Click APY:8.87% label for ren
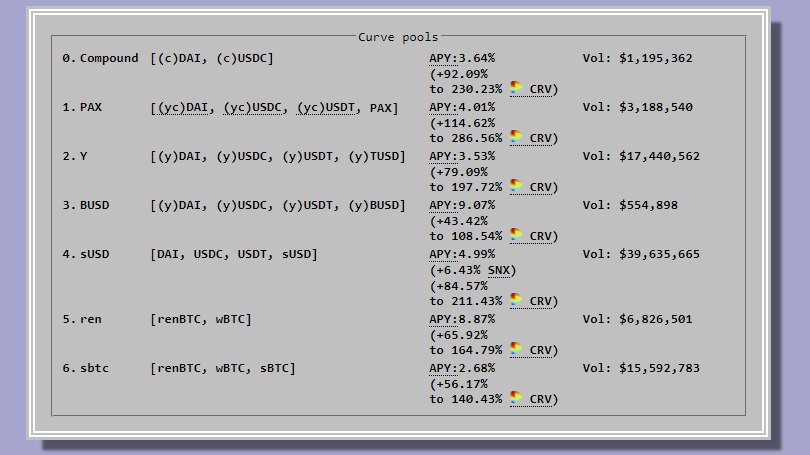This screenshot has width=810, height=455. click(462, 319)
